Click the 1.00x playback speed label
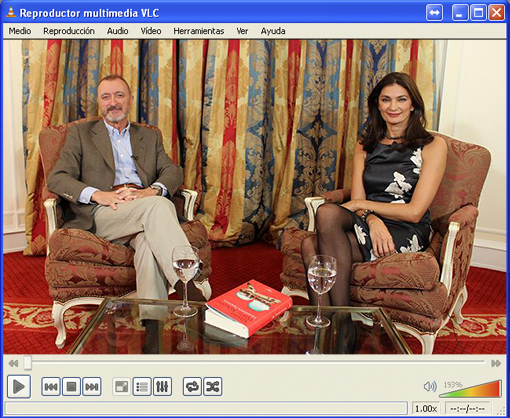Image resolution: width=510 pixels, height=418 pixels. tap(426, 409)
